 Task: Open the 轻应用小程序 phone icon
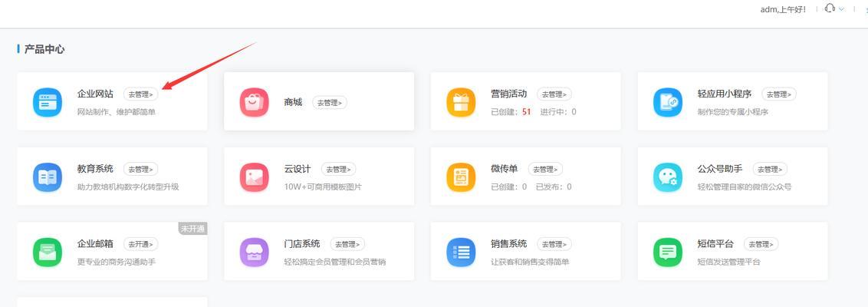pos(668,103)
